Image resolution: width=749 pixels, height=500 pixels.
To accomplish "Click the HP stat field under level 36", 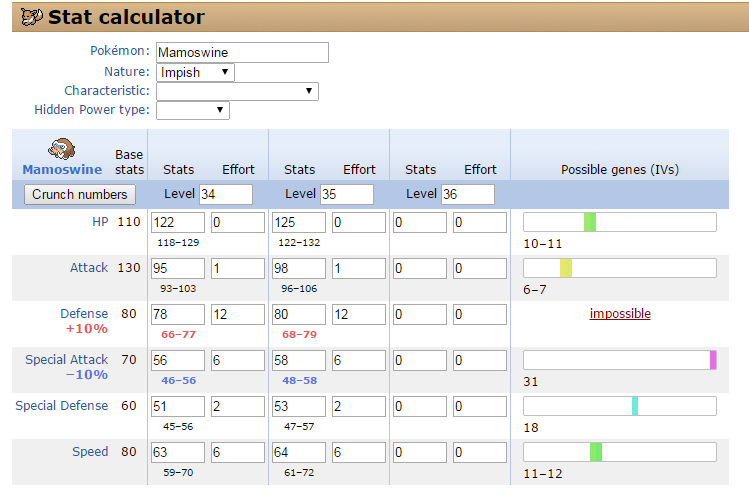I will [x=419, y=223].
